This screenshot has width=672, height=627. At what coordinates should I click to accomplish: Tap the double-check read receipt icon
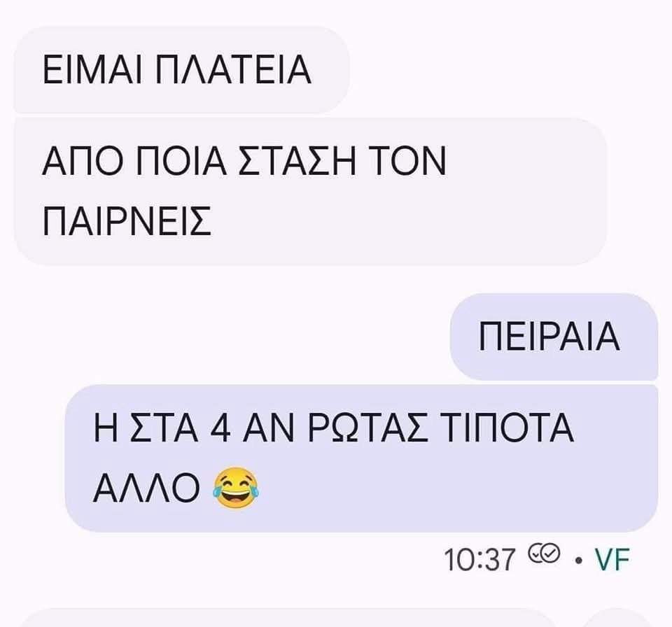544,556
